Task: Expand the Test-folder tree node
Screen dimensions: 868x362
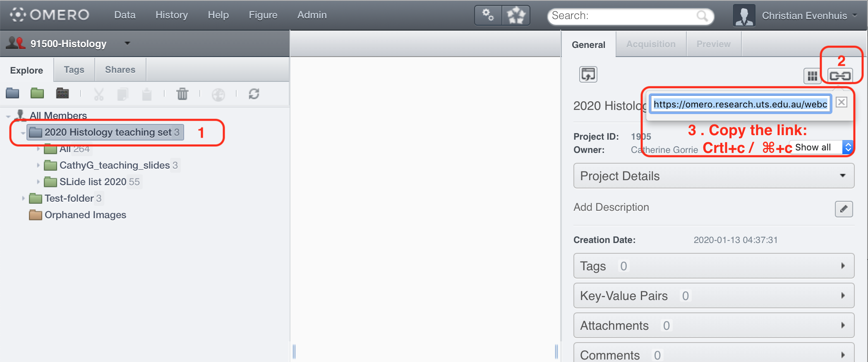Action: click(x=23, y=198)
